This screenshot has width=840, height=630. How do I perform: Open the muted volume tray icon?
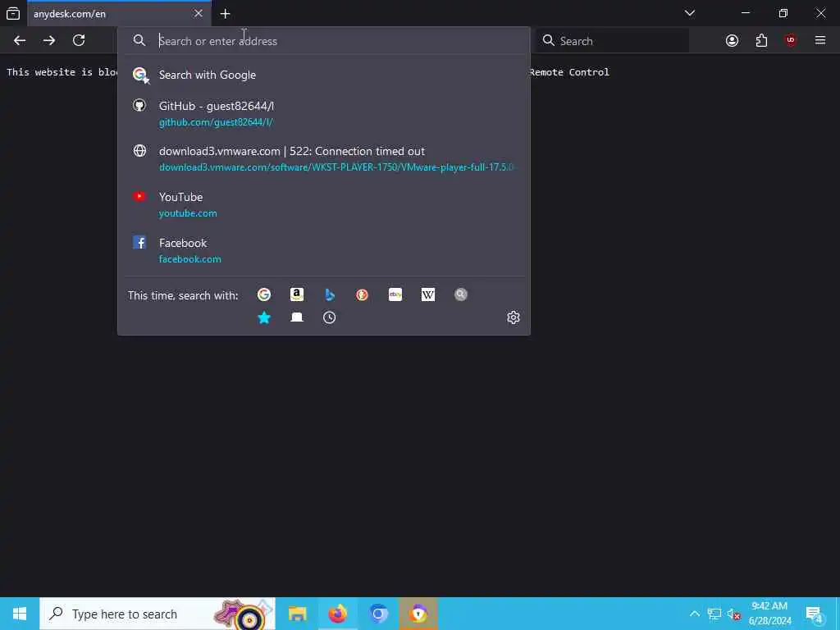[734, 614]
